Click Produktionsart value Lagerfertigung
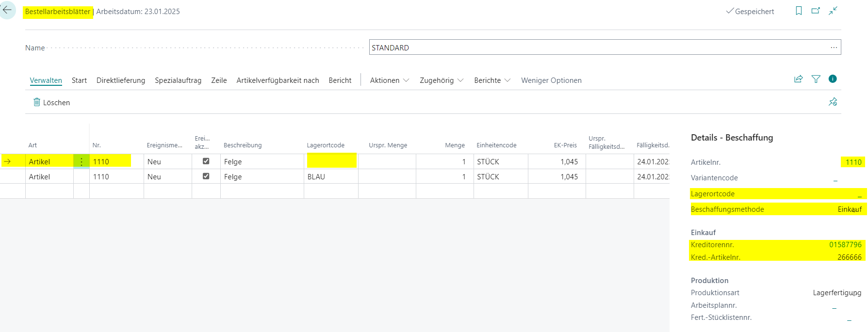This screenshot has width=868, height=332. 837,293
